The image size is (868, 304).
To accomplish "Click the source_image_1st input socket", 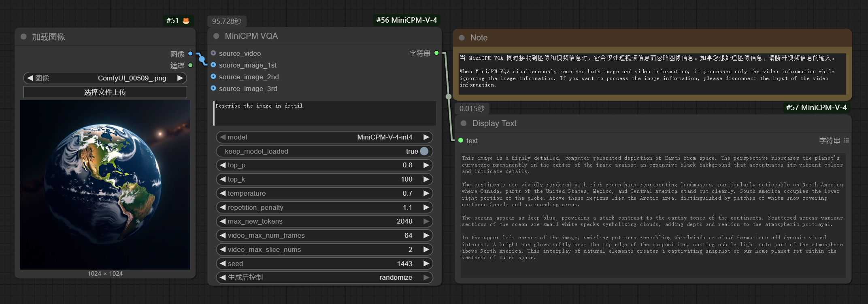I will coord(213,65).
